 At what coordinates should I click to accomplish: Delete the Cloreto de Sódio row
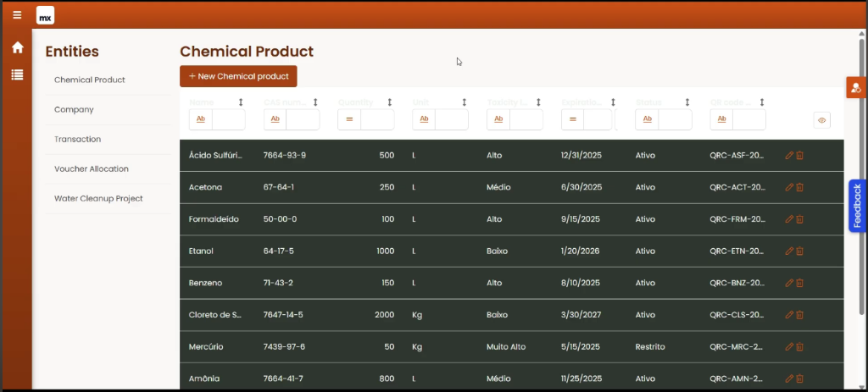(x=800, y=315)
